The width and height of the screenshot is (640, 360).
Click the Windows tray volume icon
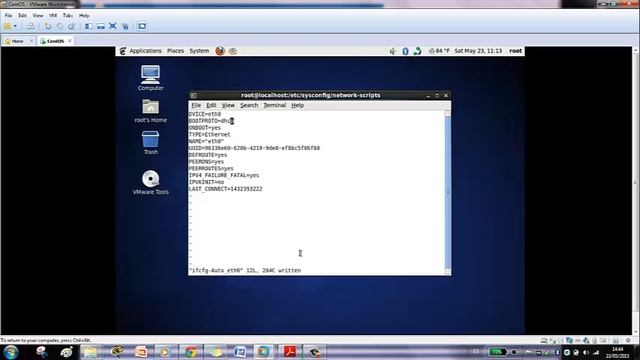[x=586, y=352]
